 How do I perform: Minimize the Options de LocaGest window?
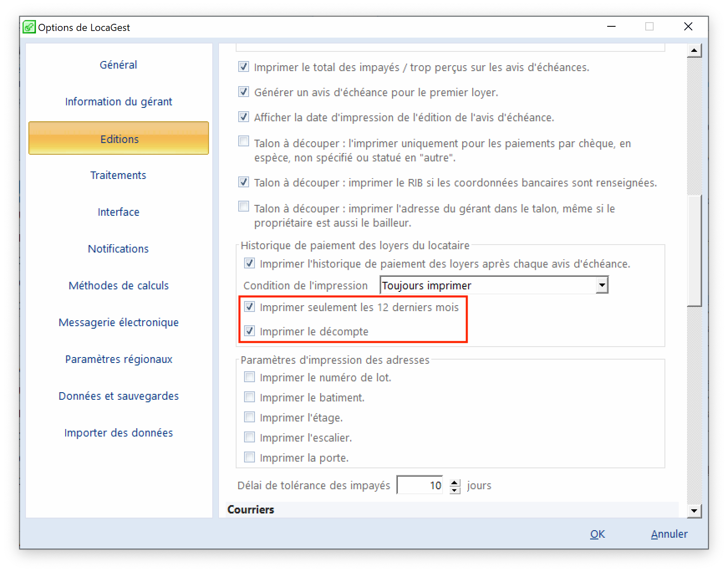tap(611, 27)
